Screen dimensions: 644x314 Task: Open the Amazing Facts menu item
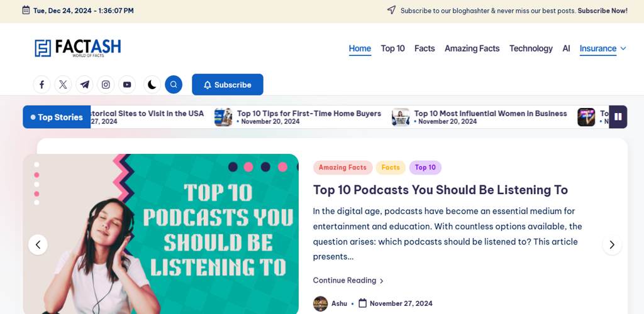(472, 48)
